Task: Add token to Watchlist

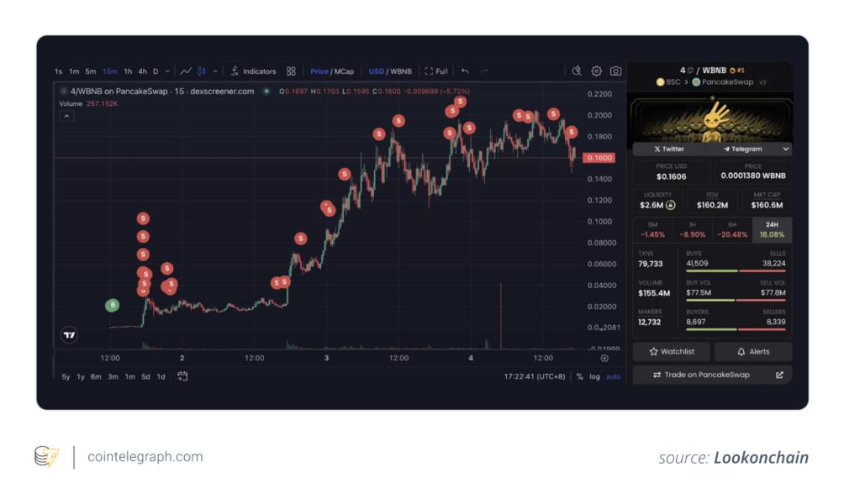Action: 672,352
